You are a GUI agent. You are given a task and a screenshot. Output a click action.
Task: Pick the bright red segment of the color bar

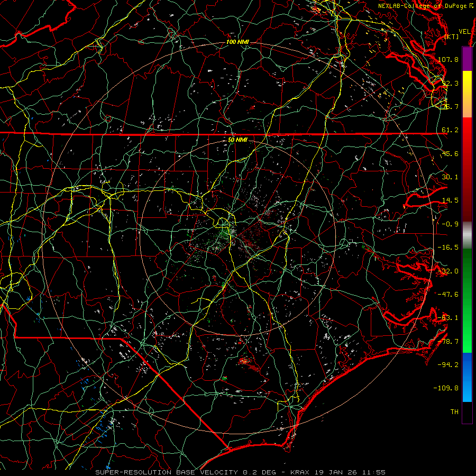(x=467, y=130)
